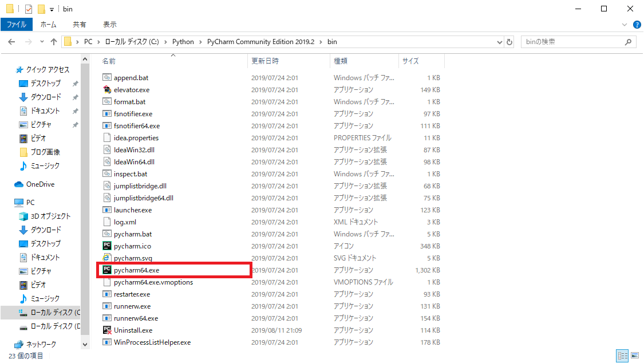Screen dimensions: 644x363
Task: Select pycharm64.exe.vmoptions file name
Action: pos(153,282)
